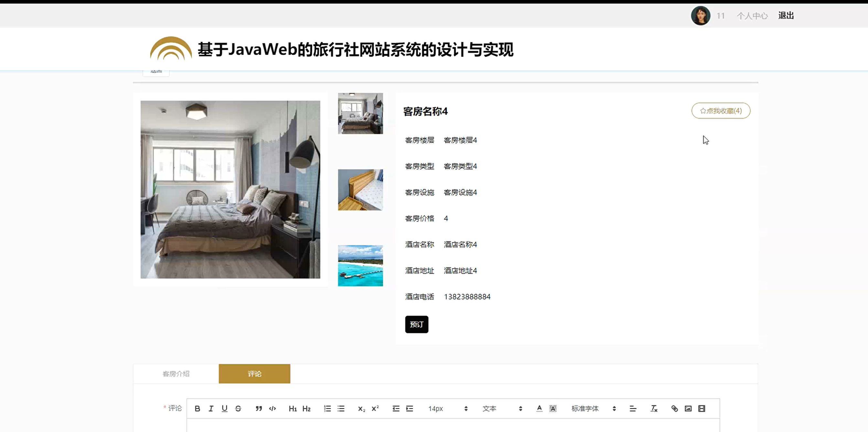The image size is (868, 432).
Task: Apply subscript formatting
Action: point(361,408)
